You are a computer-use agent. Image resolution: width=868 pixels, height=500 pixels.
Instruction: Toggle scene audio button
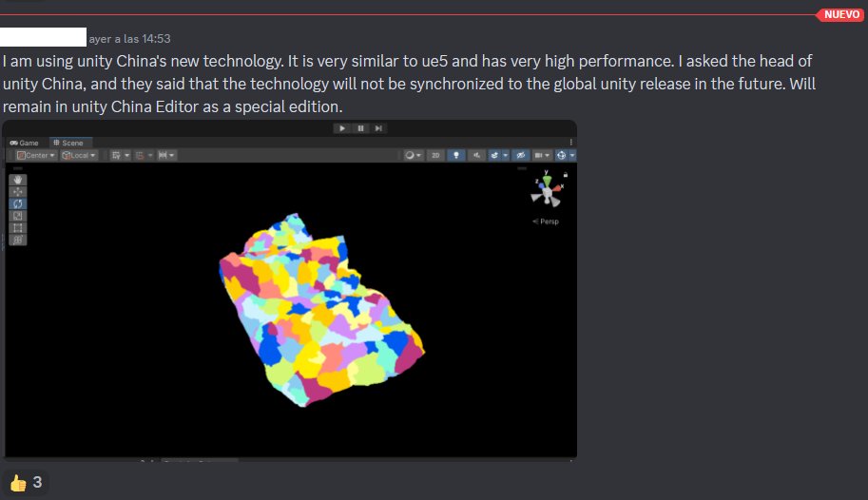[x=476, y=156]
